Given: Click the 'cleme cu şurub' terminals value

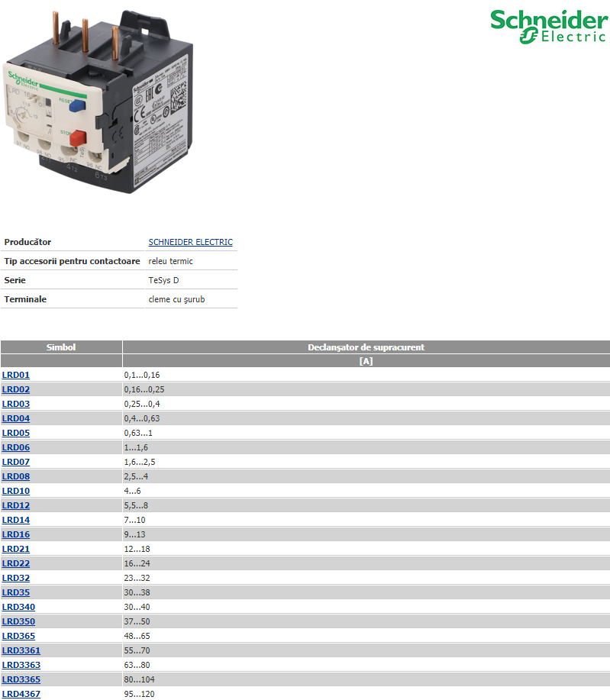Looking at the screenshot, I should [x=176, y=299].
